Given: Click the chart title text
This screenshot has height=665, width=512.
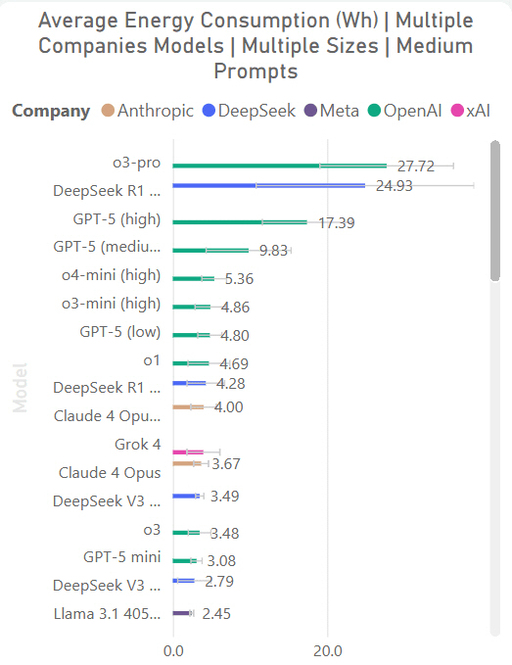Looking at the screenshot, I should 256,46.
